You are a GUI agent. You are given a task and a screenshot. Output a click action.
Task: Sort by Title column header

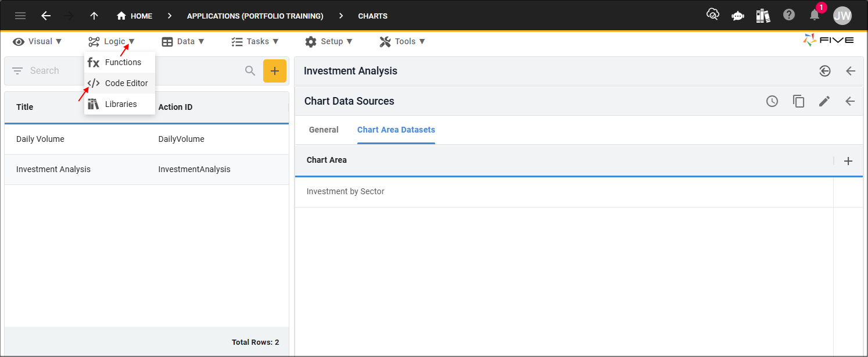pos(25,107)
